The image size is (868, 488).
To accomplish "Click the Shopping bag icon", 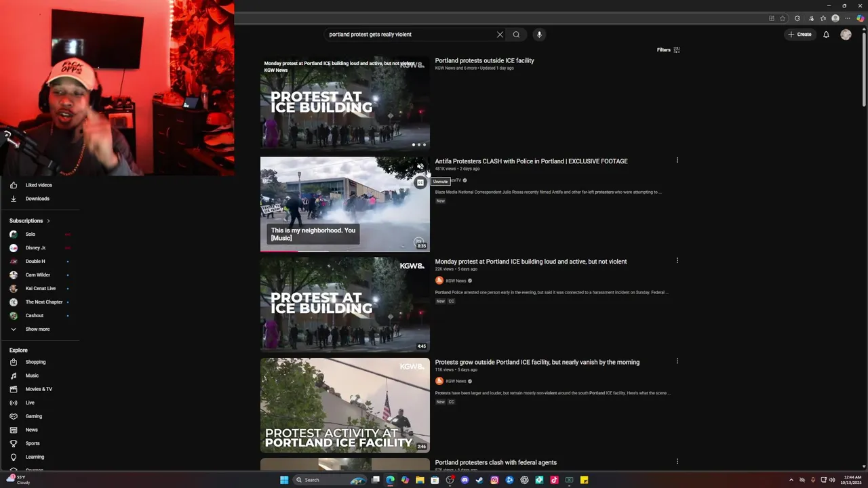I will pos(13,362).
